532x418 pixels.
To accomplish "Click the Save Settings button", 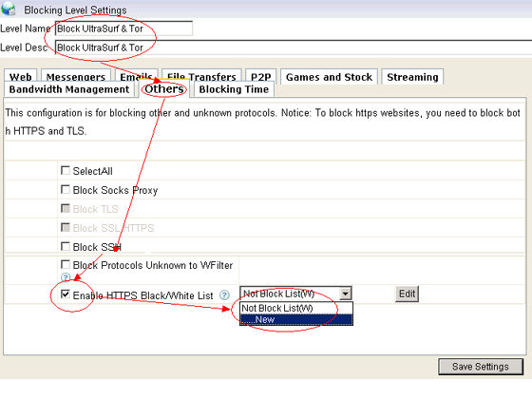I will (481, 367).
